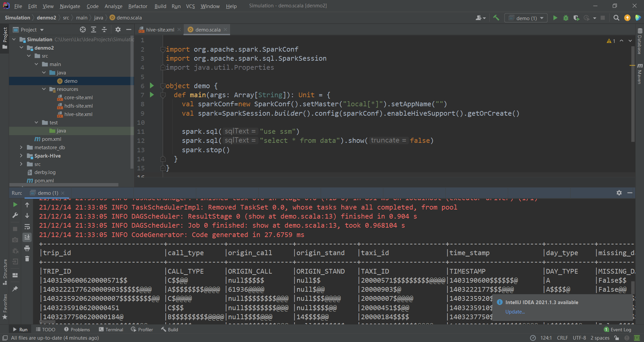Screen dimensions: 644x342
Task: Close the demo.scala editor tab
Action: [225, 30]
